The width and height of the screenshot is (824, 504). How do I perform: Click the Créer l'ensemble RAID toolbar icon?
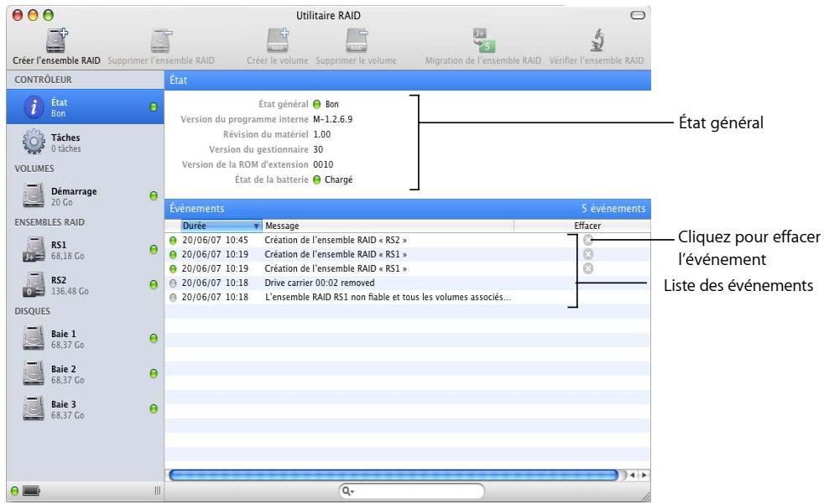[57, 40]
